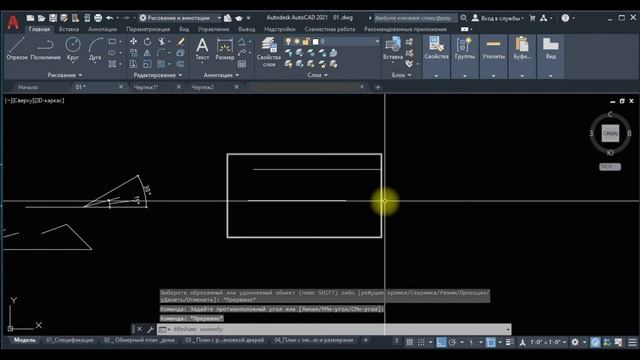
Task: Select the Erase tool icon
Action: tap(181, 42)
